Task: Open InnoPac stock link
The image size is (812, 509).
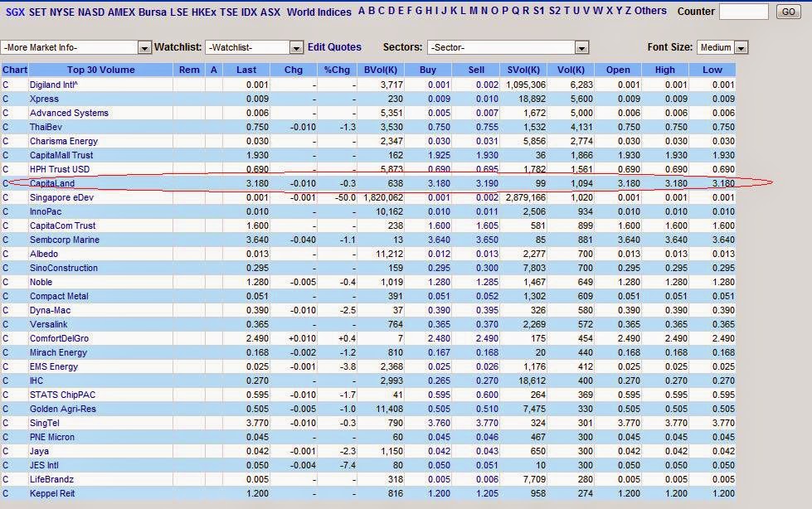Action: coord(46,211)
